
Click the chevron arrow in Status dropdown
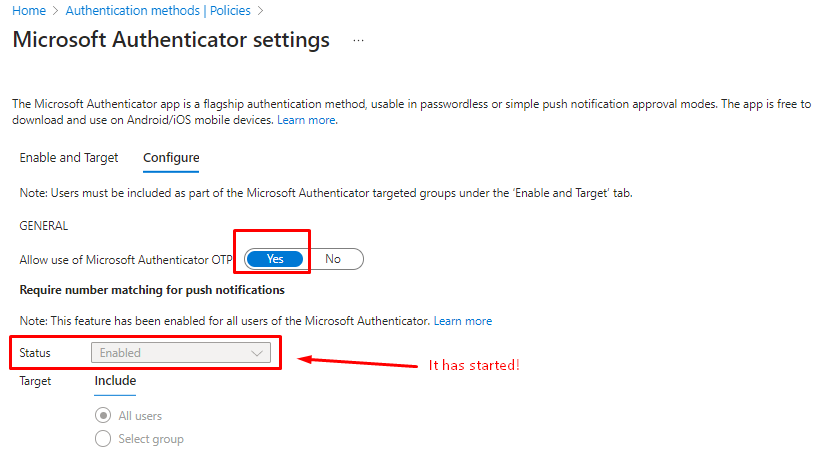click(258, 353)
